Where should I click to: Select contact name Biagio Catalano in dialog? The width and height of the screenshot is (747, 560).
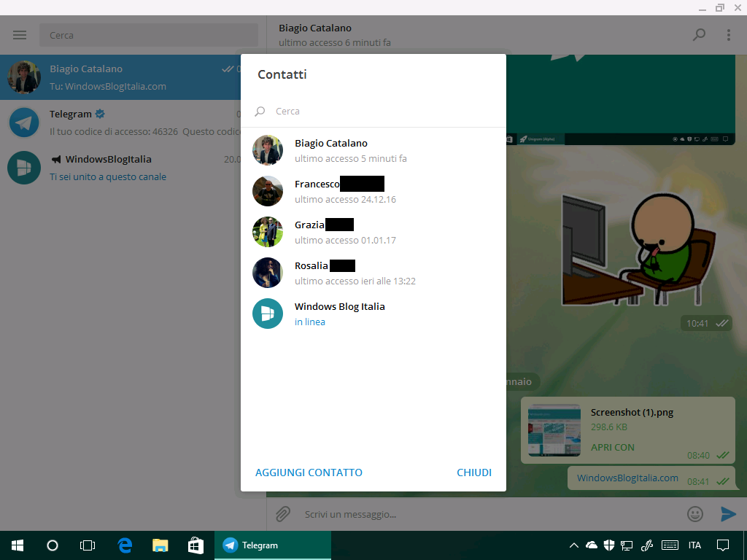pos(331,144)
